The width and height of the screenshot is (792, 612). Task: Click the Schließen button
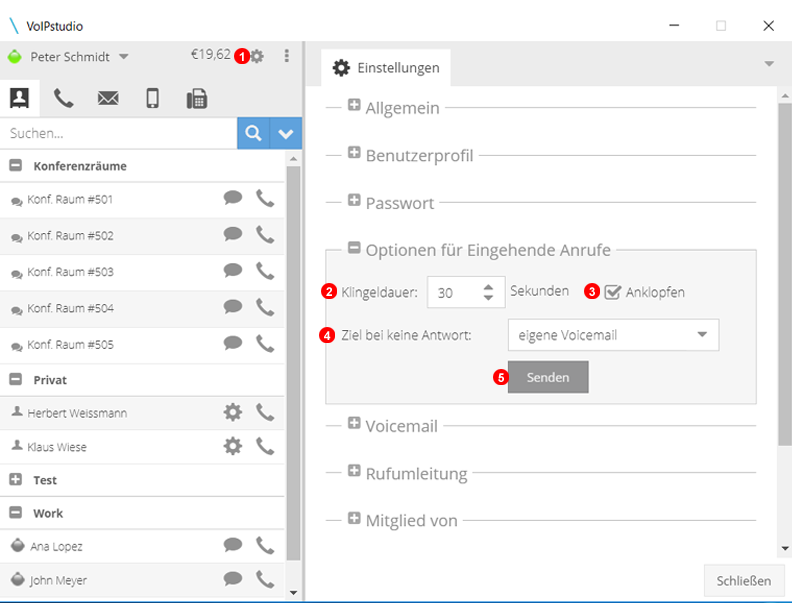[x=744, y=581]
